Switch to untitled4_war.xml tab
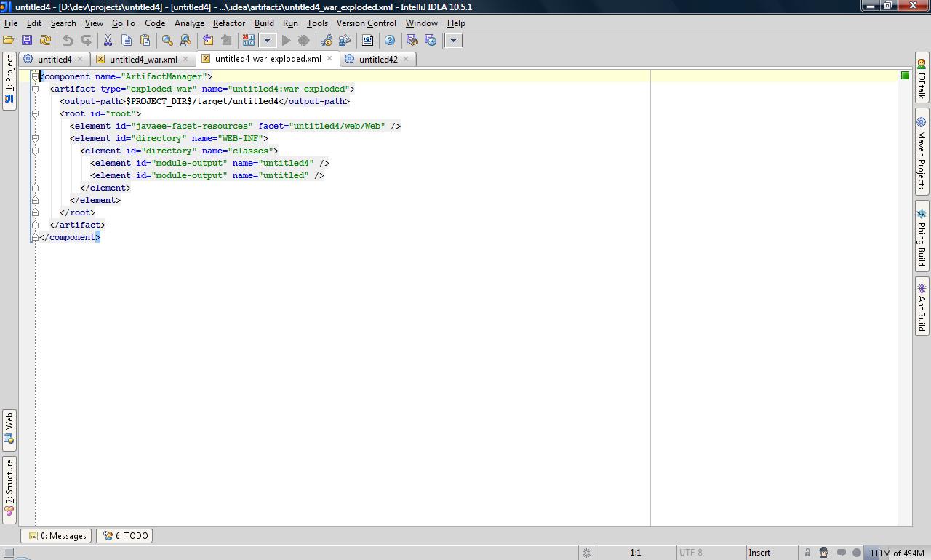 tap(143, 60)
